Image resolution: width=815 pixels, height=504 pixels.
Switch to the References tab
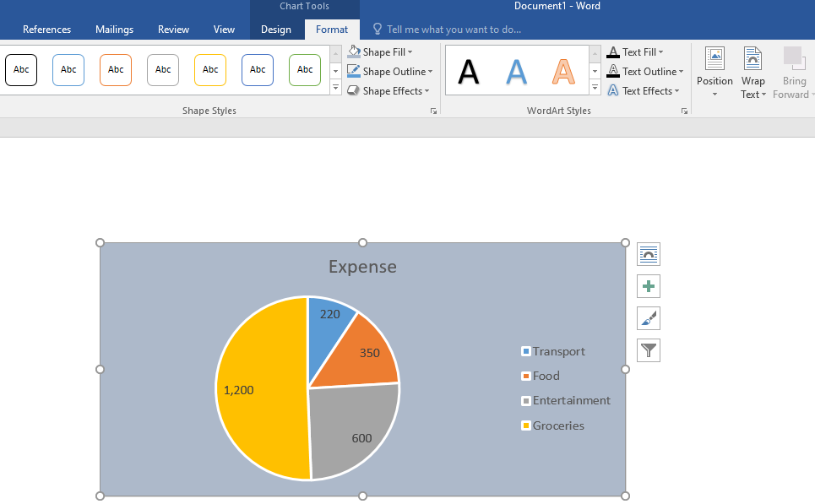(46, 30)
